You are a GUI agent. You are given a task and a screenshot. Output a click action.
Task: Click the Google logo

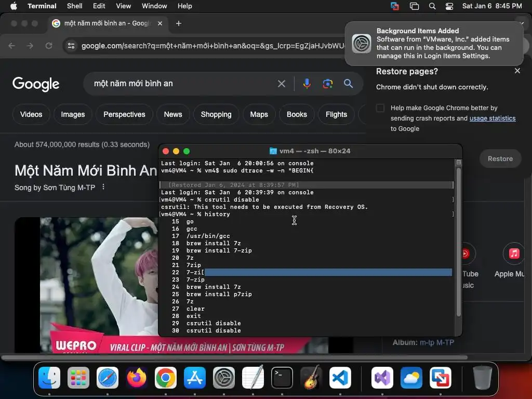(36, 84)
